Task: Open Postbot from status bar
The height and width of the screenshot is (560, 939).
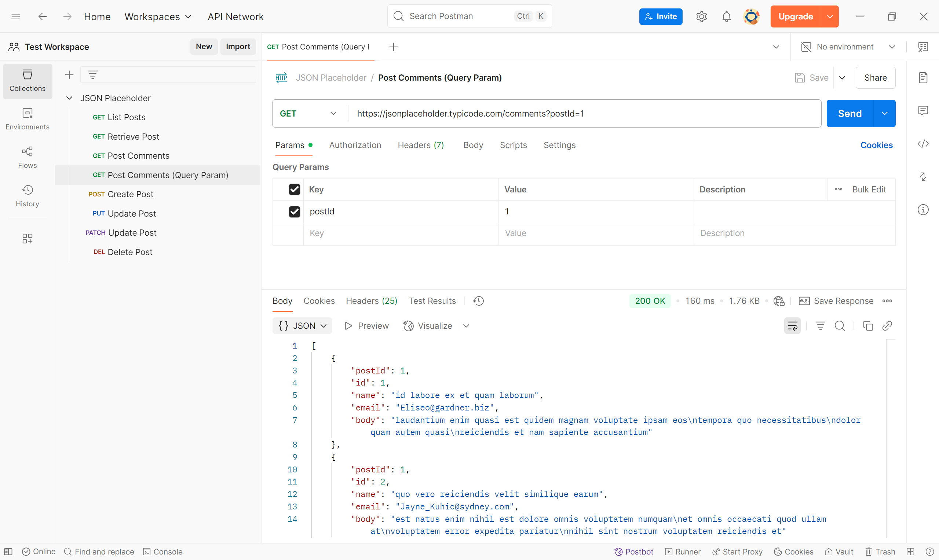Action: point(634,552)
